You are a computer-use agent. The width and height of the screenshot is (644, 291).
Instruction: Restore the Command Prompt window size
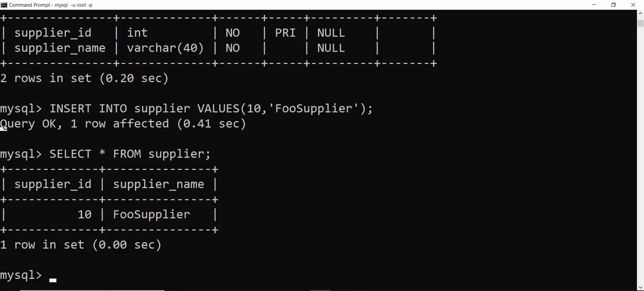coord(613,5)
